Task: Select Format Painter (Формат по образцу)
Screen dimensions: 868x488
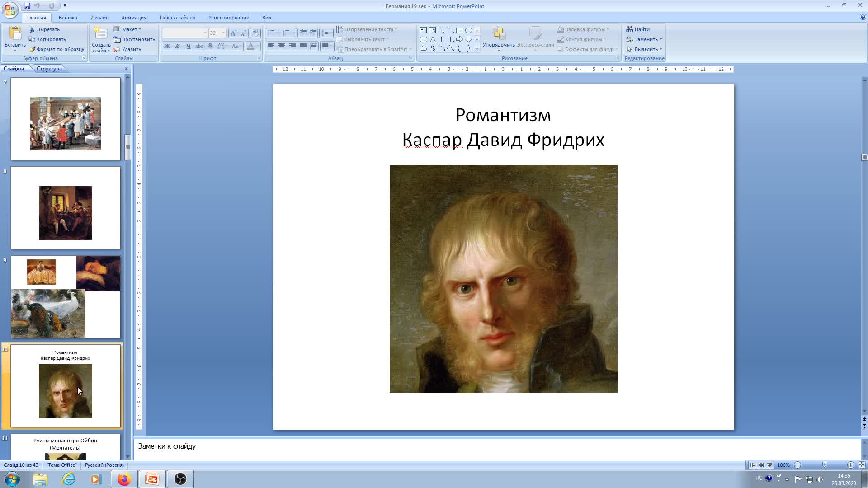Action: (x=57, y=49)
